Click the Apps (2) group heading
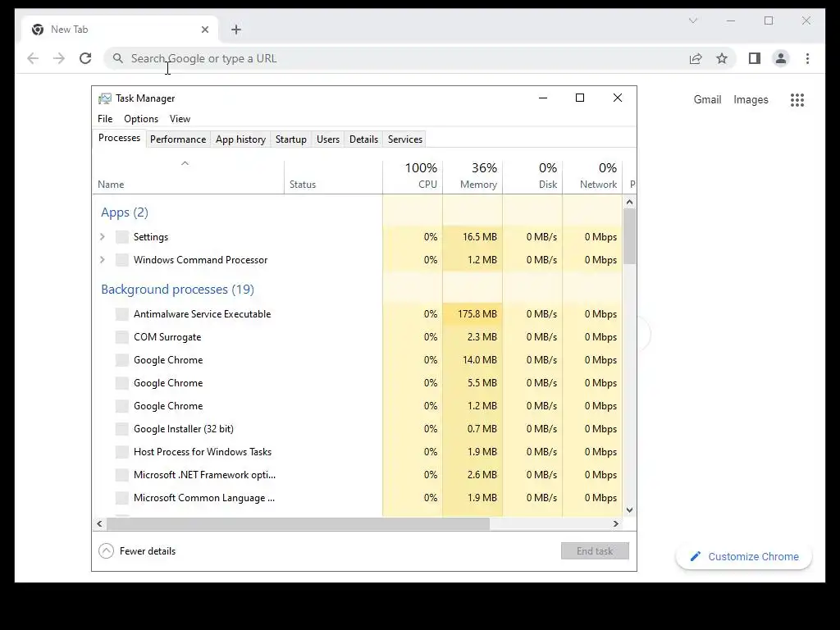 tap(125, 212)
